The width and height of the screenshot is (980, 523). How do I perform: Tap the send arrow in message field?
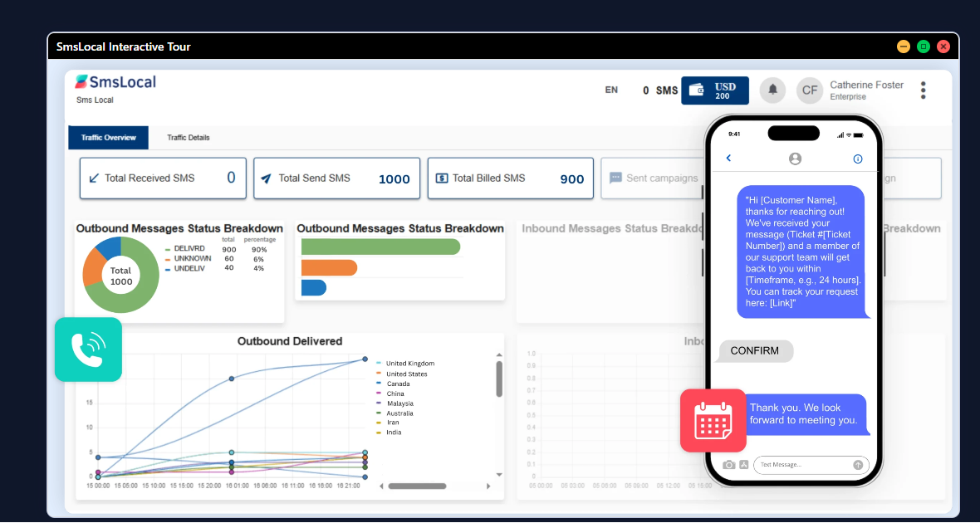coord(857,465)
